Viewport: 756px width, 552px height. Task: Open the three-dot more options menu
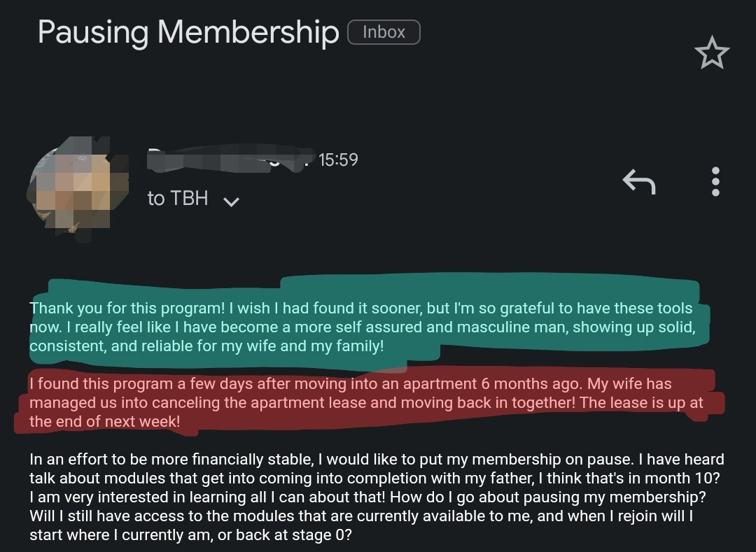pyautogui.click(x=715, y=181)
